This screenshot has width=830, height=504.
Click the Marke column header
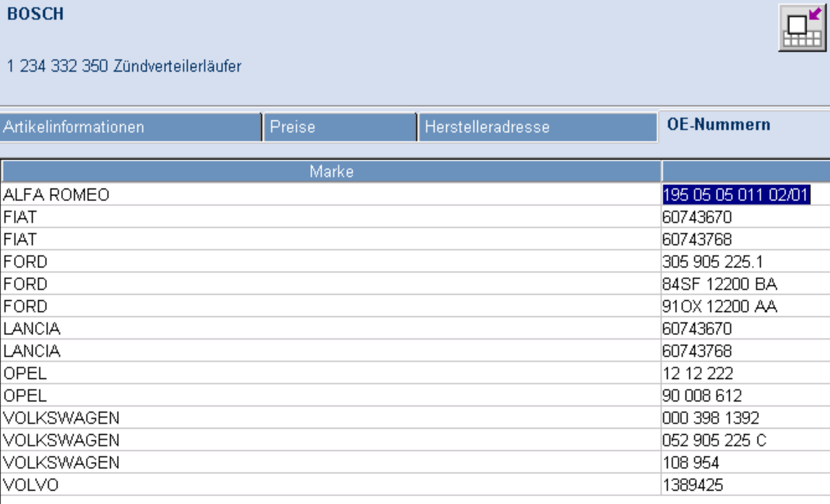click(x=331, y=172)
